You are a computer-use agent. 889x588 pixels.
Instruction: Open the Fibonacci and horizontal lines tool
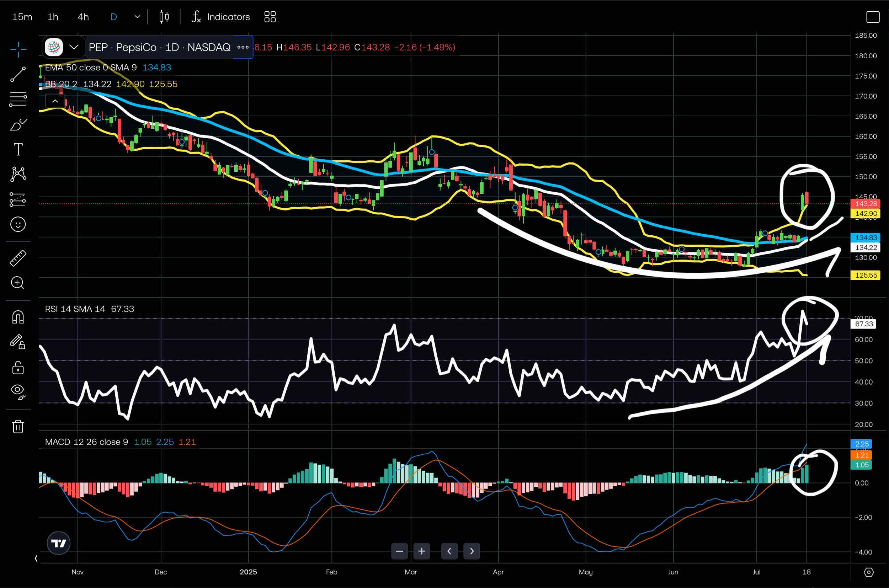(x=18, y=100)
